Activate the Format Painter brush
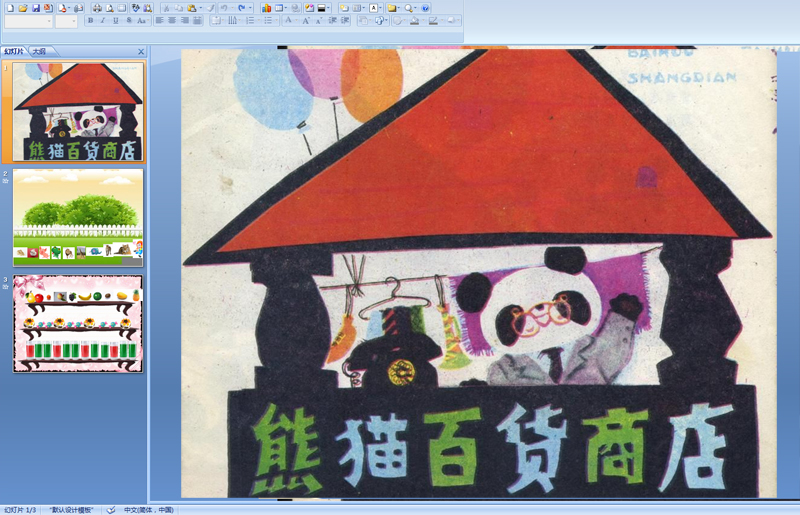800x515 pixels. 210,8
